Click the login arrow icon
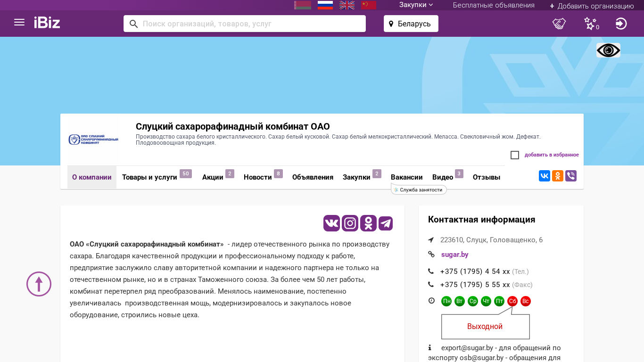This screenshot has height=362, width=644. (x=621, y=24)
